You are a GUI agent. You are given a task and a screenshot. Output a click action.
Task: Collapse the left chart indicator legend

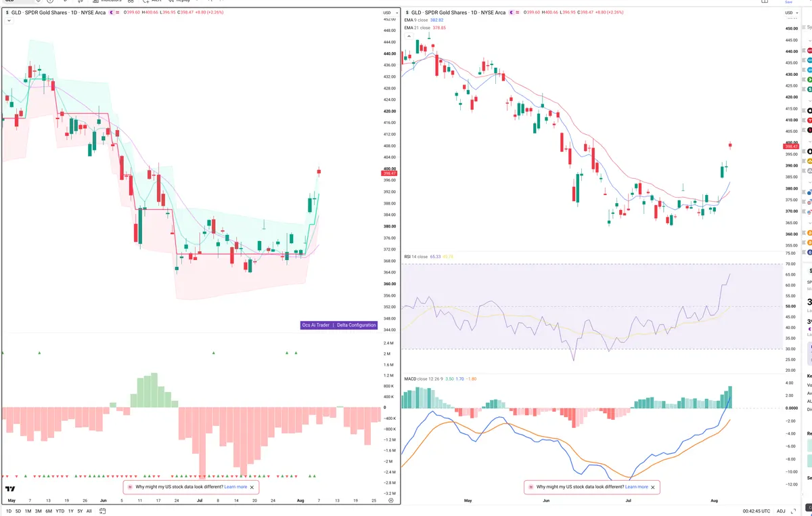9,21
